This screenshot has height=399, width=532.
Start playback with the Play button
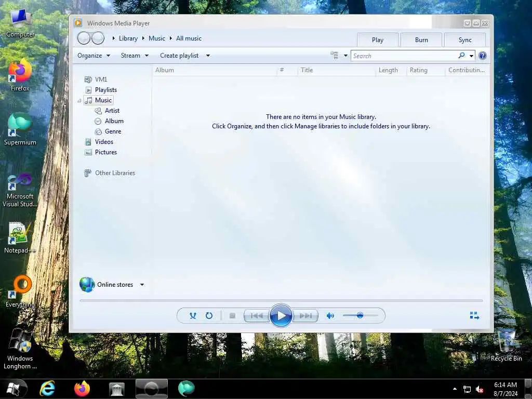click(x=281, y=316)
